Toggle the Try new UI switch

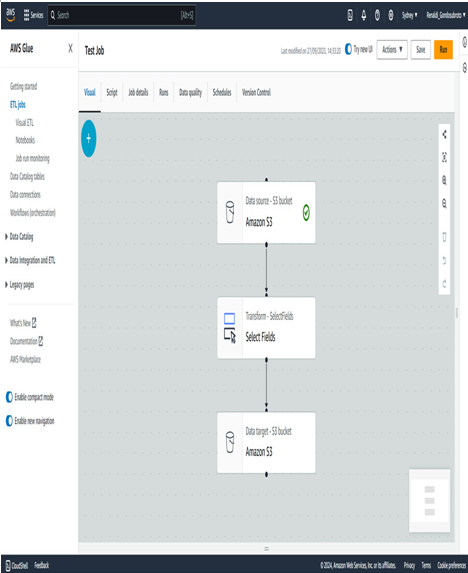[348, 49]
